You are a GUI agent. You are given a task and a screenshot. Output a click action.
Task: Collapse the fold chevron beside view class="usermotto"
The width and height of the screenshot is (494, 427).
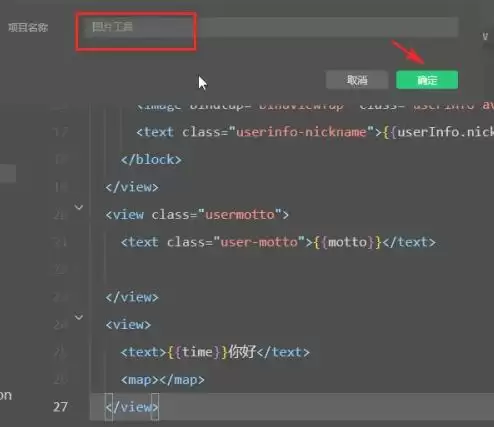pyautogui.click(x=79, y=208)
